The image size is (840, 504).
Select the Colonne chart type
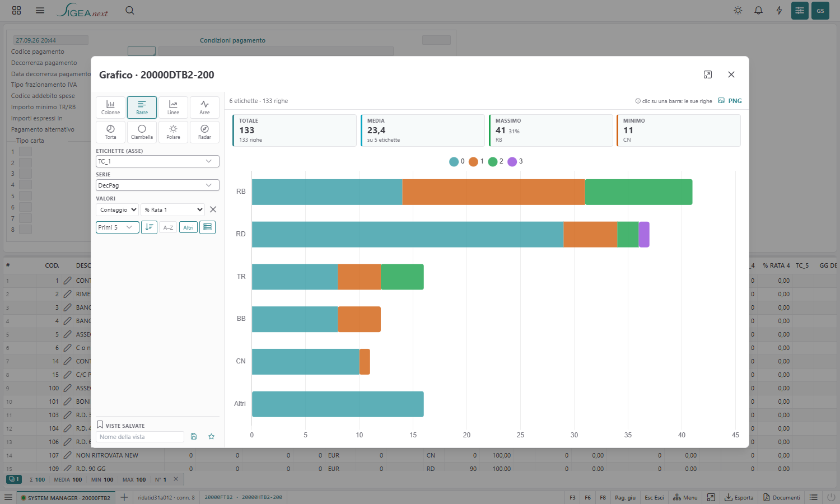point(110,108)
